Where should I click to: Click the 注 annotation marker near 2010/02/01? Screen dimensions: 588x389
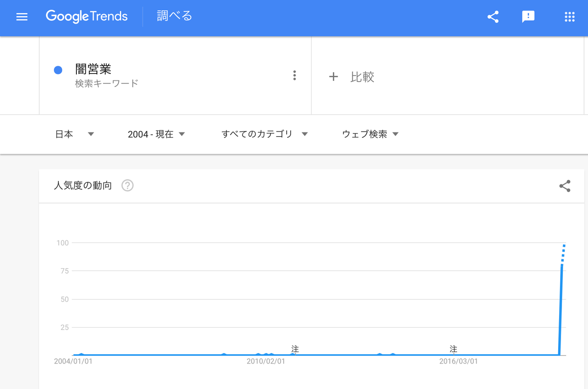(x=294, y=349)
